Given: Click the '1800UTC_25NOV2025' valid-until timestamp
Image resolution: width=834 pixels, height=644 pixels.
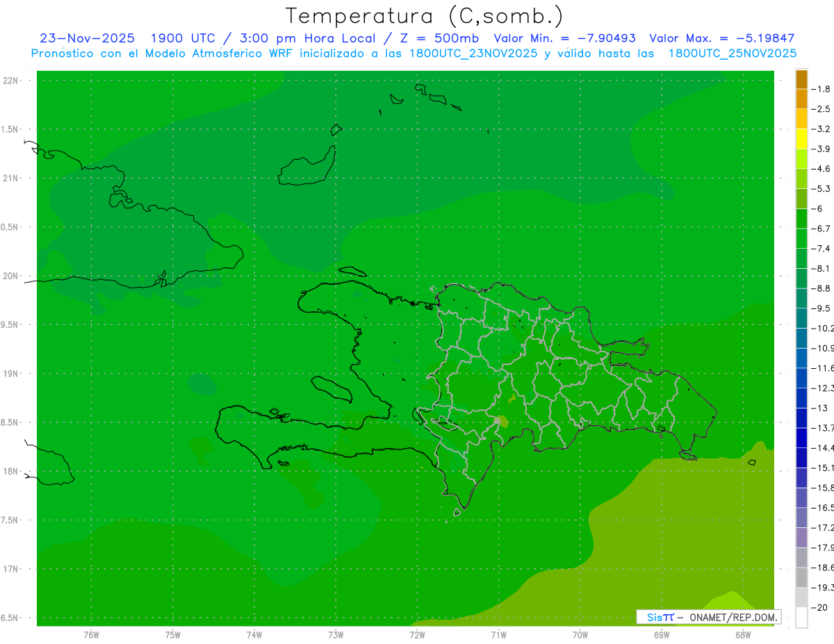Looking at the screenshot, I should tap(732, 53).
